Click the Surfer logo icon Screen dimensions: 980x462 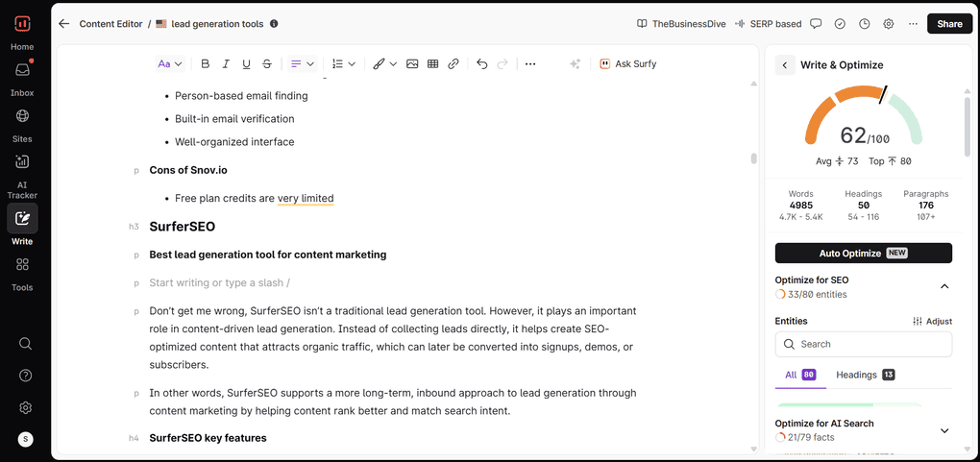[x=22, y=24]
